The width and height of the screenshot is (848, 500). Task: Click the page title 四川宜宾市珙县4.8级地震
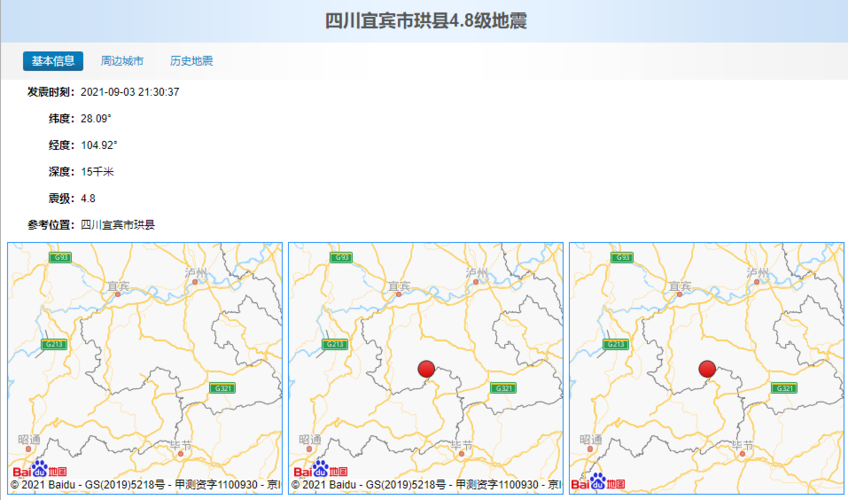(426, 21)
